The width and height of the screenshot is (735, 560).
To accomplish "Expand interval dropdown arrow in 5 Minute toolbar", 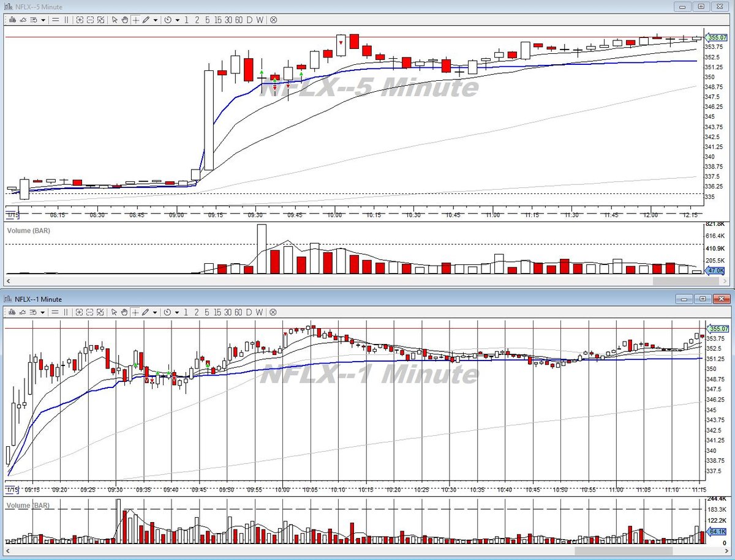I will point(177,20).
